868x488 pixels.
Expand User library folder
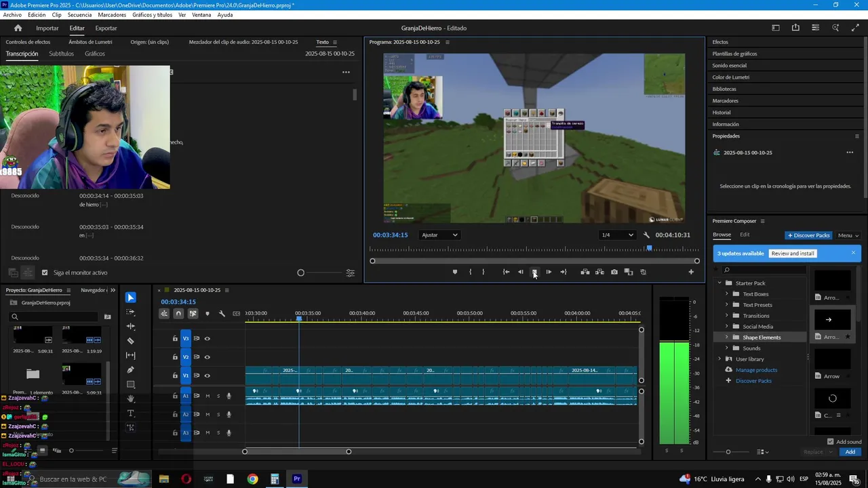pos(719,359)
